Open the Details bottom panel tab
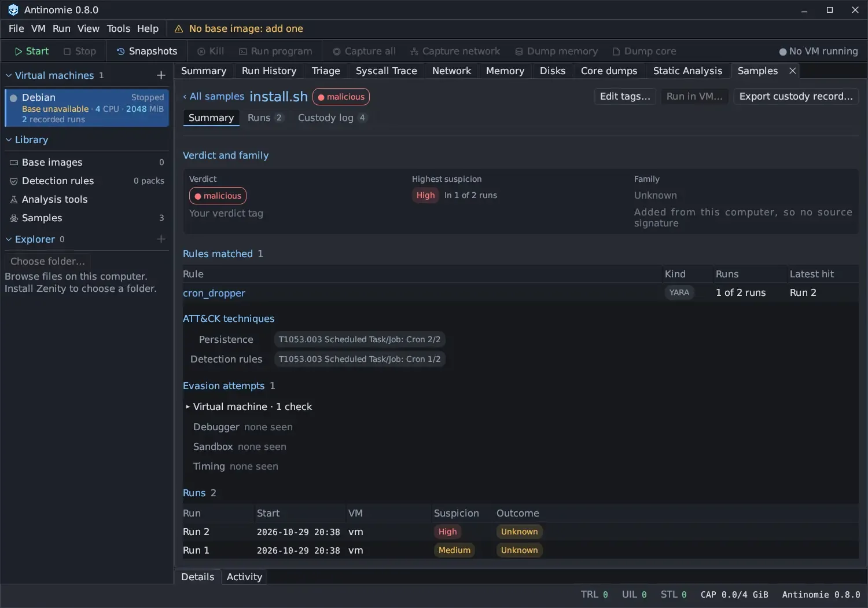This screenshot has width=868, height=608. 197,577
